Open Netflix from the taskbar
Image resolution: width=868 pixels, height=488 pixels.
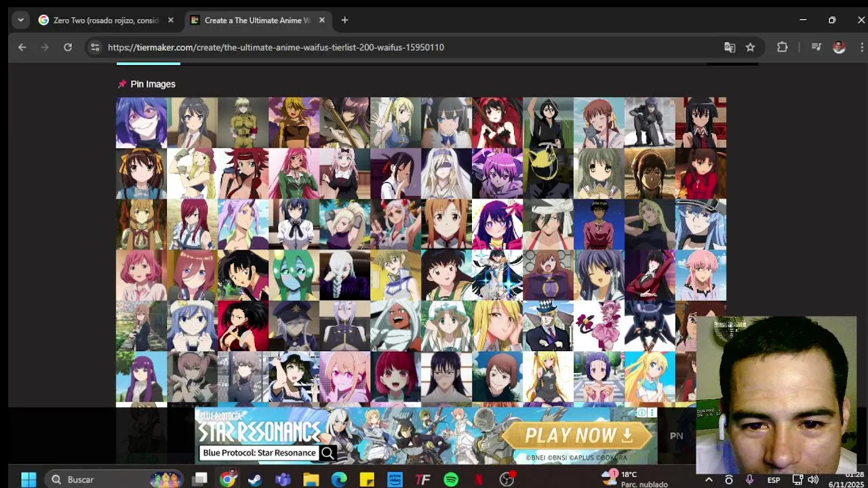pyautogui.click(x=479, y=480)
